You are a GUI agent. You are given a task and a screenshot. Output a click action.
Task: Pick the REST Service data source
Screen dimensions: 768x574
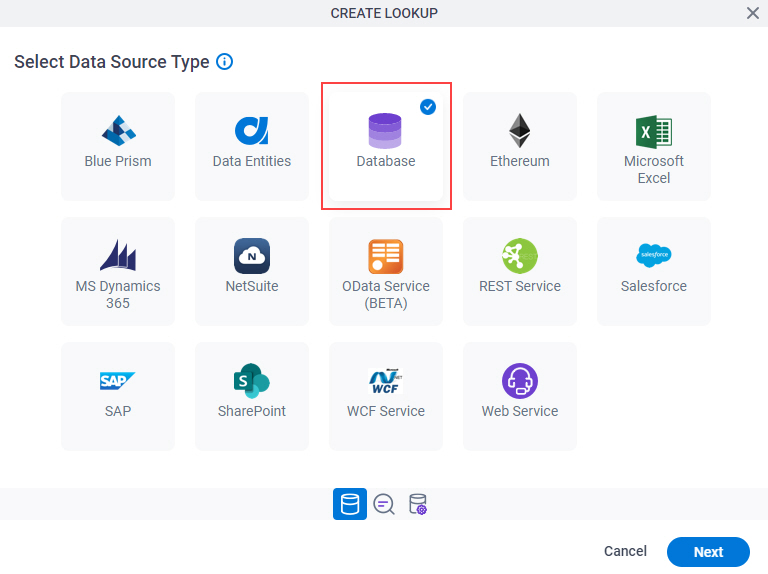click(520, 271)
